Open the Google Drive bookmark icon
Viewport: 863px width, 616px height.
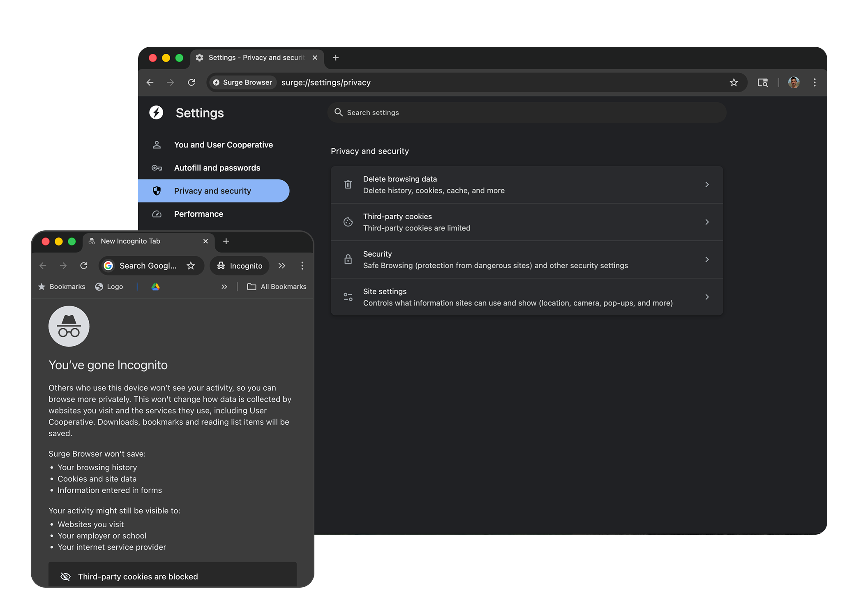click(155, 287)
